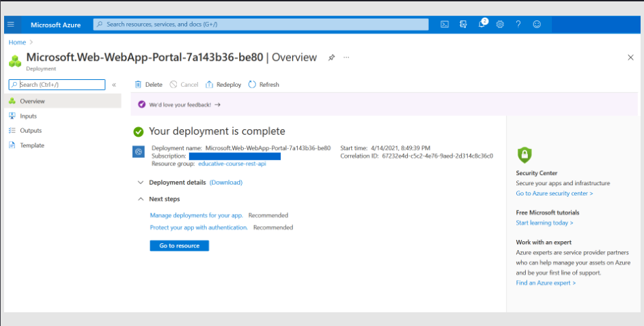Open the more options ellipsis by title

coord(346,57)
